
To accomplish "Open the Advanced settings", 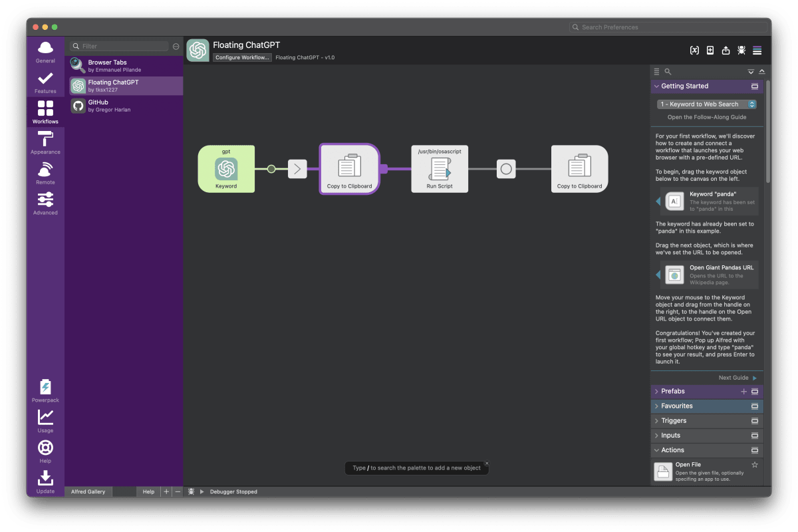I will (45, 203).
